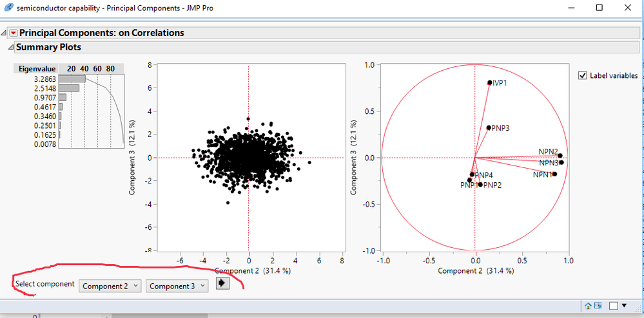Image resolution: width=644 pixels, height=318 pixels.
Task: Open the JMP Home Window icon
Action: tap(588, 306)
